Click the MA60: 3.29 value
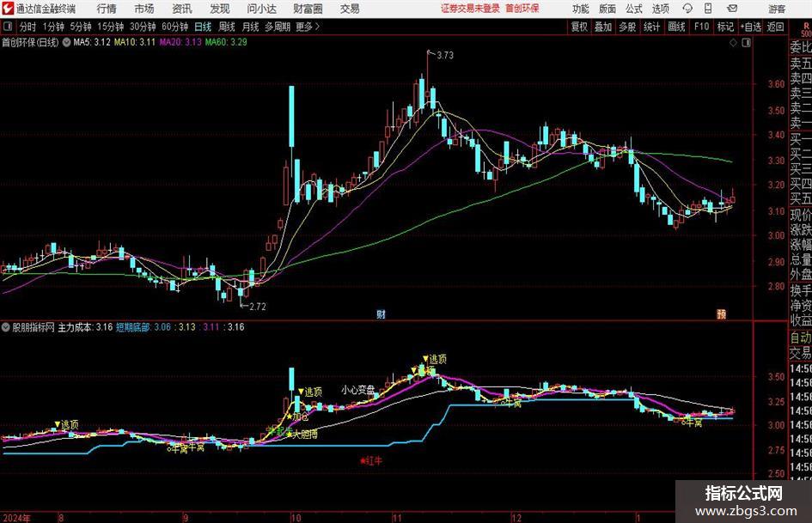 tap(226, 42)
